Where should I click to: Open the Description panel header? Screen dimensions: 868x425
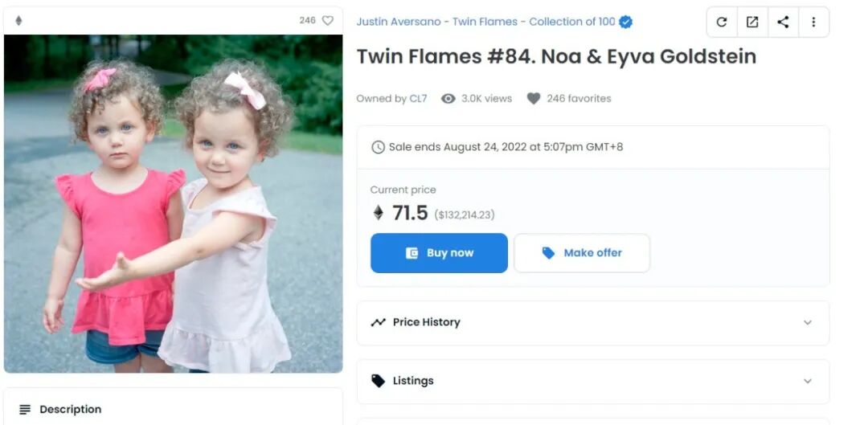(x=71, y=409)
